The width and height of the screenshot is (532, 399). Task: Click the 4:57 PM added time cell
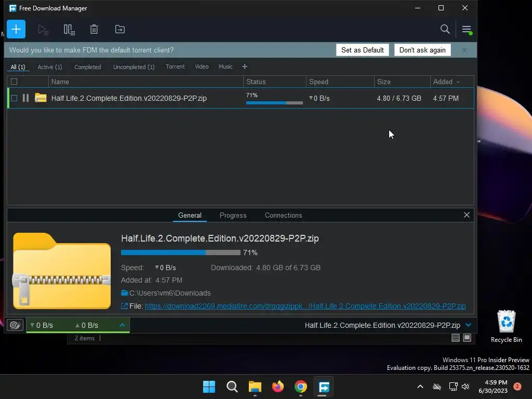click(445, 98)
